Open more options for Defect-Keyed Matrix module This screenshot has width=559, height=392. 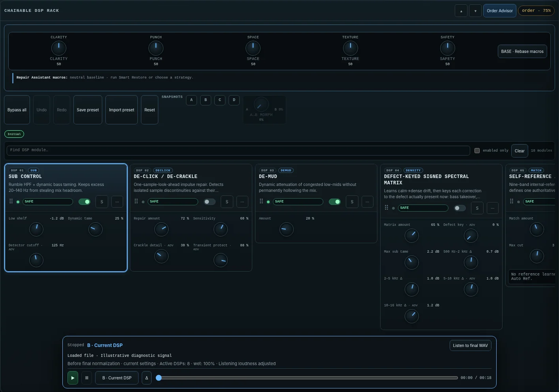coord(493,208)
